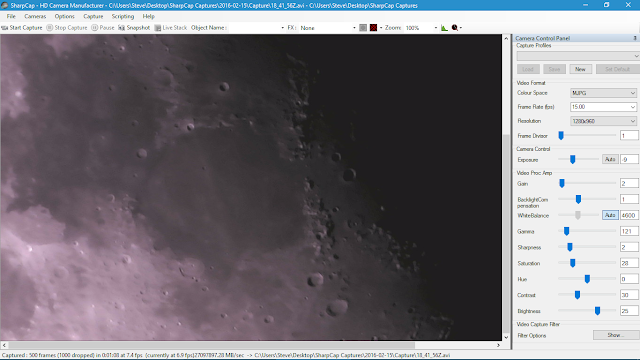Toggle the WhiteBalance Auto button
The height and width of the screenshot is (360, 640).
click(x=610, y=215)
